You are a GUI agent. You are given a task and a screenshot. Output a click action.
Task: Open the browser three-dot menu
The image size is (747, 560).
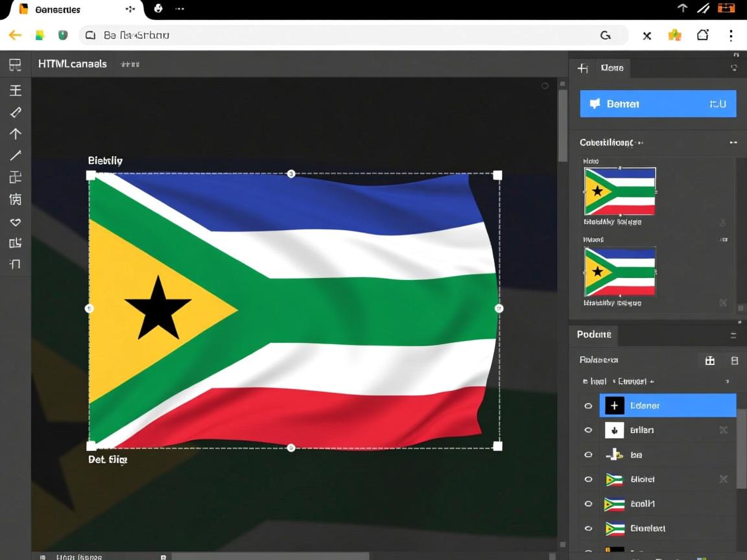pyautogui.click(x=731, y=35)
